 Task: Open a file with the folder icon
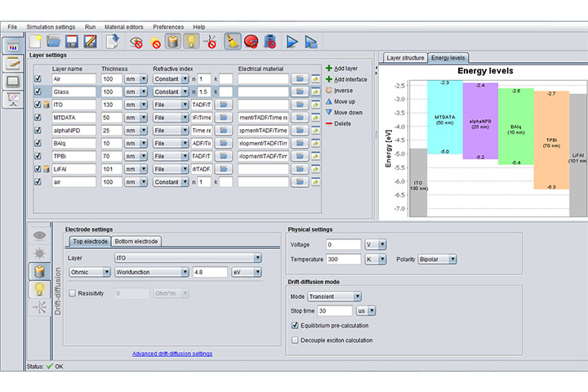pyautogui.click(x=53, y=42)
